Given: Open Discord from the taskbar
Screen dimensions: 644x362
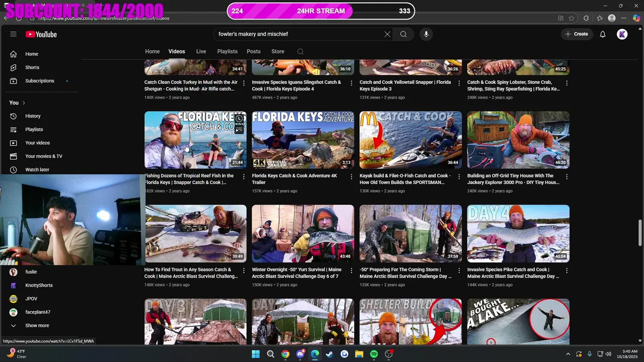Looking at the screenshot, I should pyautogui.click(x=300, y=354).
